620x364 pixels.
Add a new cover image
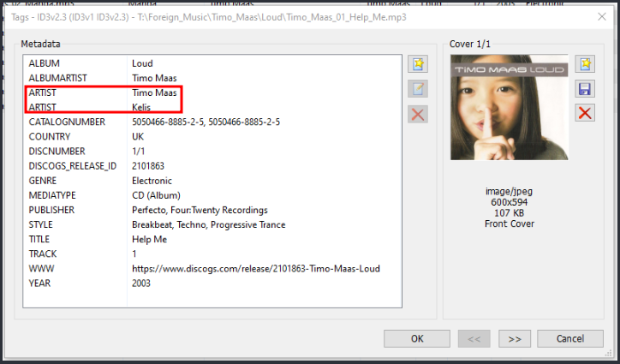[585, 63]
